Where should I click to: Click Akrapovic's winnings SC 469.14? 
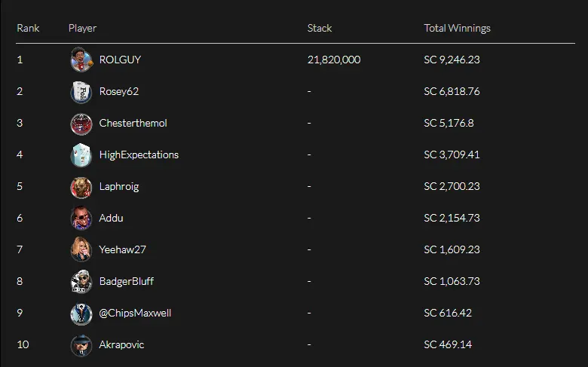pos(448,344)
